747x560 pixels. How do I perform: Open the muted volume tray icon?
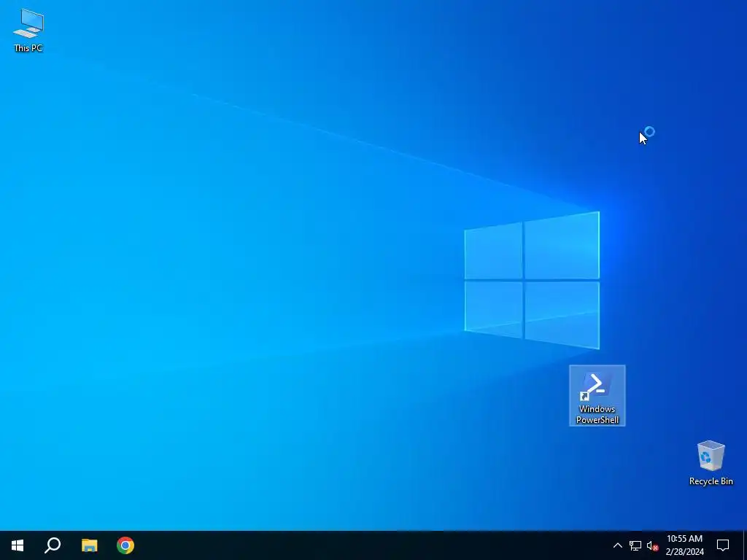point(652,545)
